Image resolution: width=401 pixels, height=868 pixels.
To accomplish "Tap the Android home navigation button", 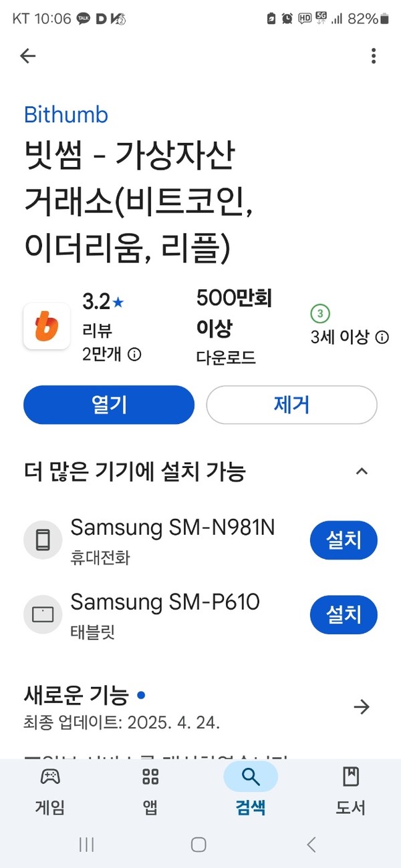I will tap(198, 845).
